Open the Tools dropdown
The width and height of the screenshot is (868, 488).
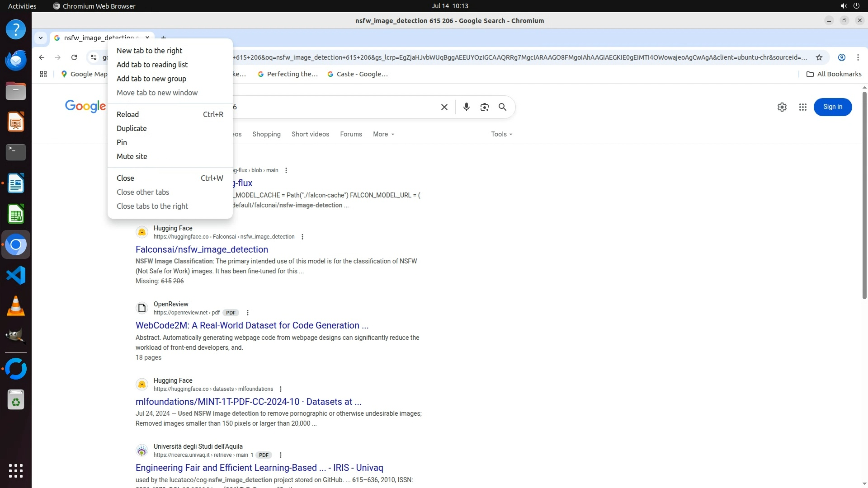coord(501,134)
